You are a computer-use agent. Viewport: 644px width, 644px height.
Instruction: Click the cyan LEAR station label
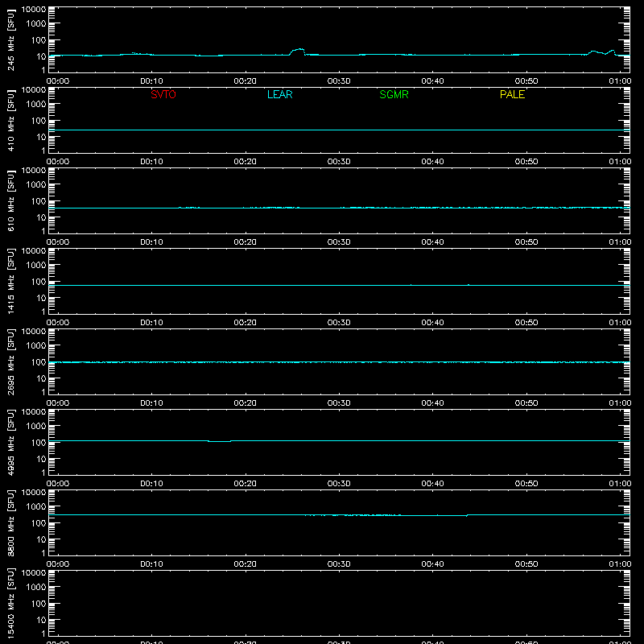pos(279,94)
